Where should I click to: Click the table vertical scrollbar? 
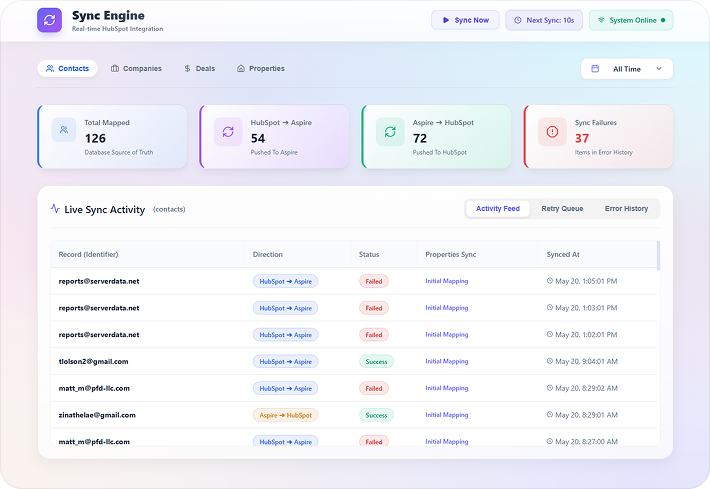[x=658, y=256]
